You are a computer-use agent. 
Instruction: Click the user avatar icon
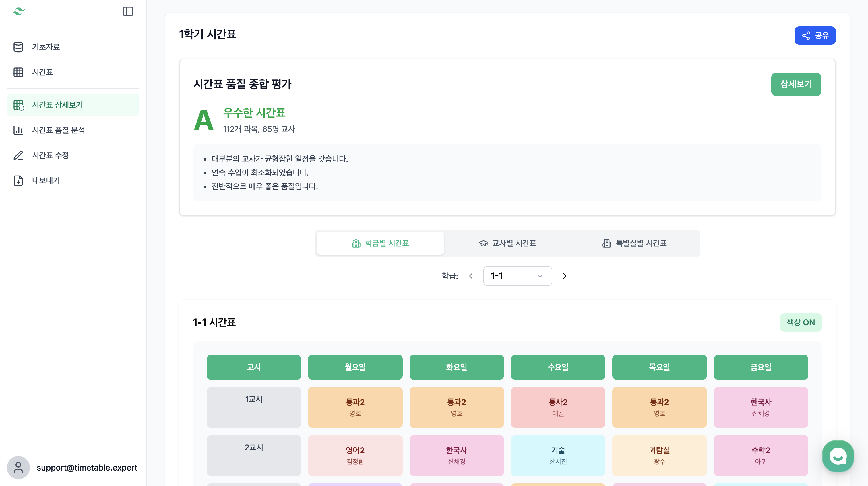[18, 467]
